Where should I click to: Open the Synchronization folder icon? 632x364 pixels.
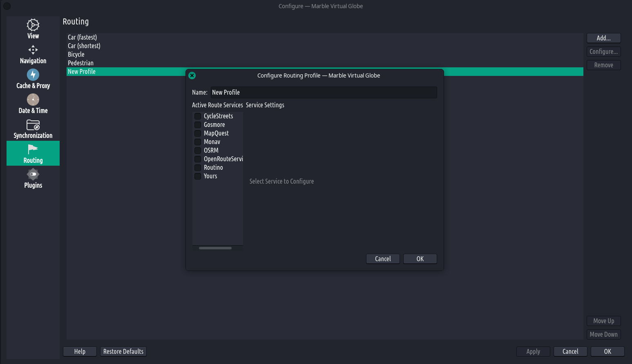(33, 124)
